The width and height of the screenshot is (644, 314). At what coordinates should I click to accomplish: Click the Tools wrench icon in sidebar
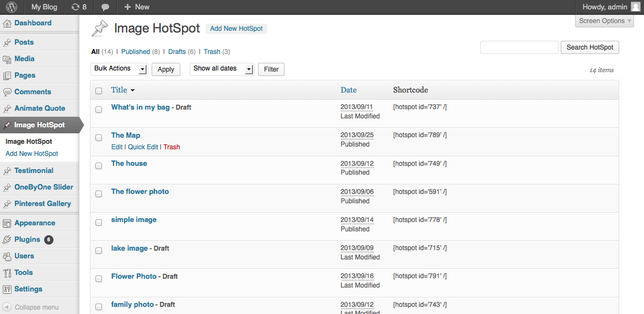point(7,273)
